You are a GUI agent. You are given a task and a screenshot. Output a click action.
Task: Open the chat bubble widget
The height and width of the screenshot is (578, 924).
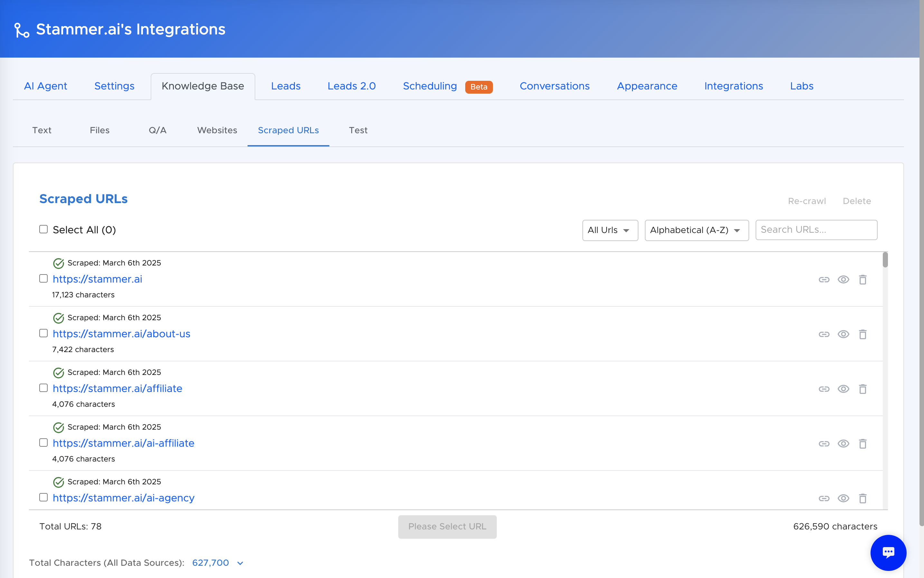point(888,552)
